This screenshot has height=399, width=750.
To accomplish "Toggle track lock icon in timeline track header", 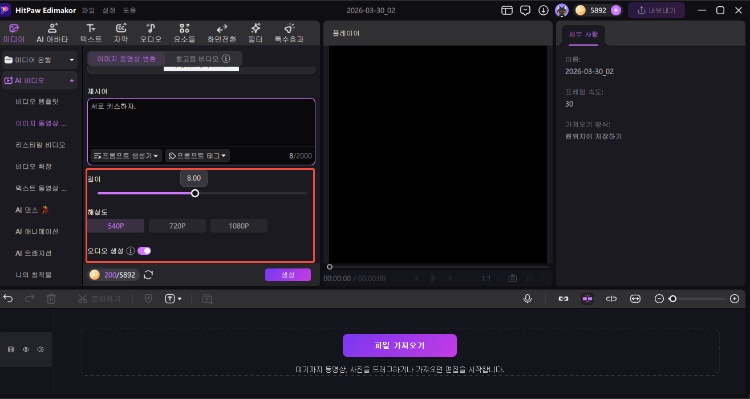I will point(11,349).
